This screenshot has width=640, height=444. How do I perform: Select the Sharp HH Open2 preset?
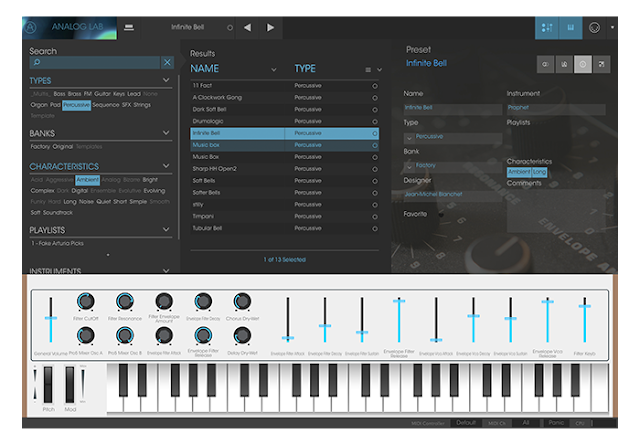click(284, 169)
